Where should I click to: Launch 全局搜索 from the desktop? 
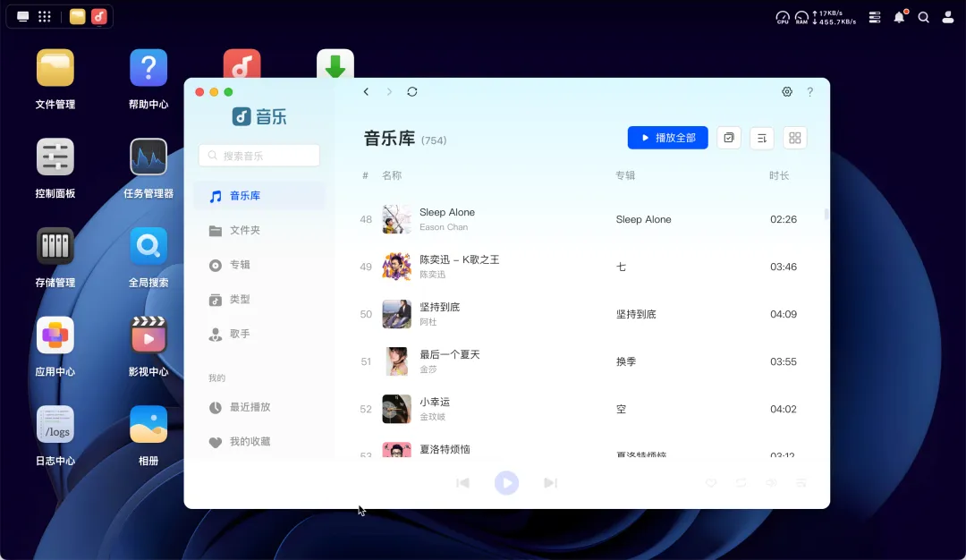pyautogui.click(x=148, y=246)
